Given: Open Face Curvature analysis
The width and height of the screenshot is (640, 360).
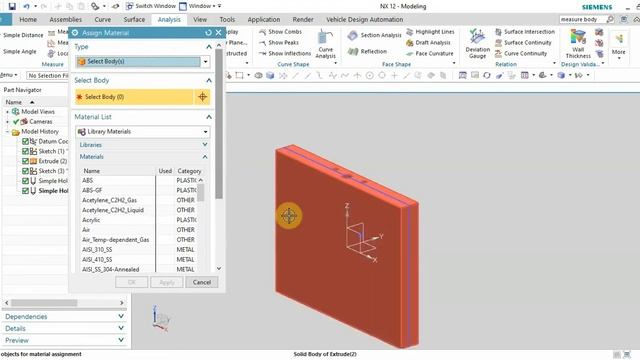Looking at the screenshot, I should [x=430, y=53].
